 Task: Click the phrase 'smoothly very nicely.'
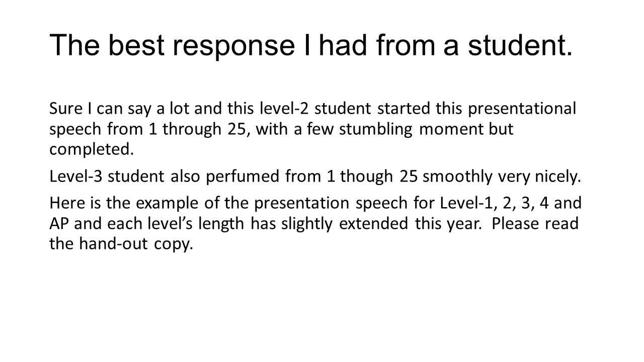pos(502,177)
